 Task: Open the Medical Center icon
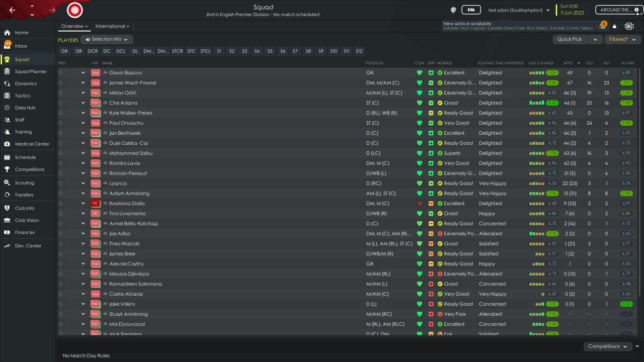(x=7, y=144)
